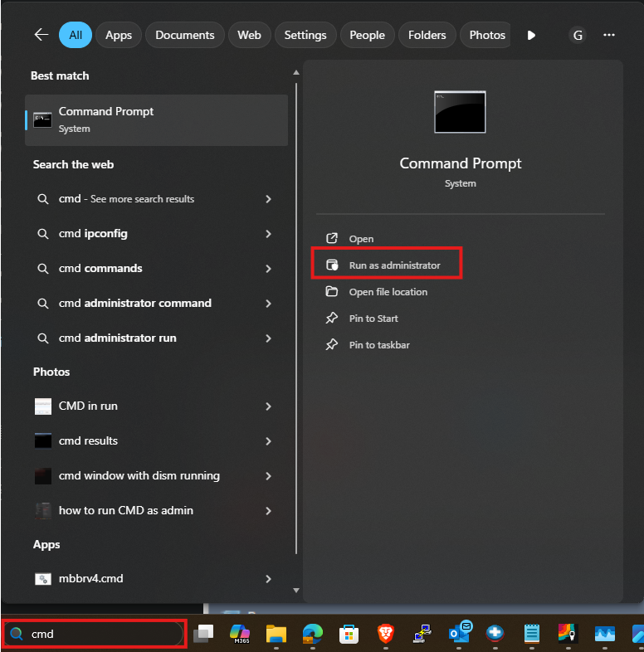Open the M365 Copilot taskbar icon
The image size is (644, 652).
[240, 633]
